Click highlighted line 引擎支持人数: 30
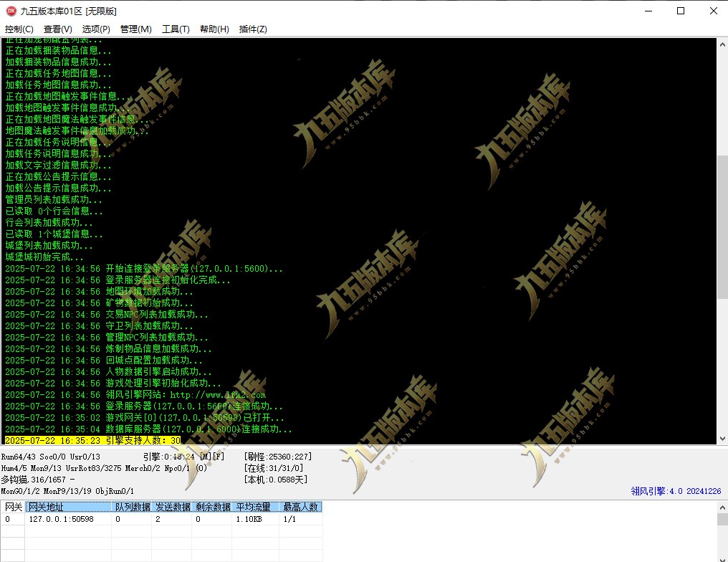728x562 pixels. (x=93, y=440)
